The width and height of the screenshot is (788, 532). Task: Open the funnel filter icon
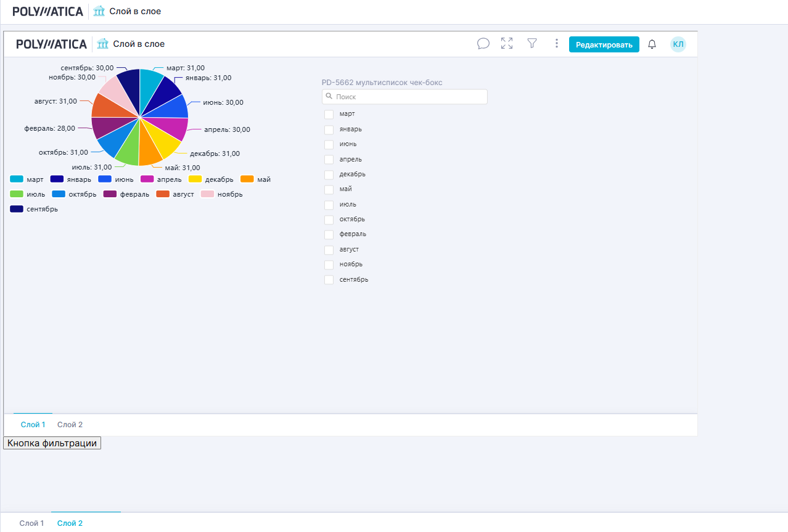(532, 43)
